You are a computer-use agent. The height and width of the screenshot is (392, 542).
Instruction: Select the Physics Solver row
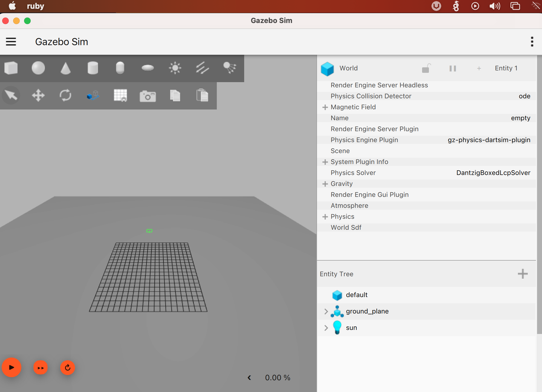[426, 173]
